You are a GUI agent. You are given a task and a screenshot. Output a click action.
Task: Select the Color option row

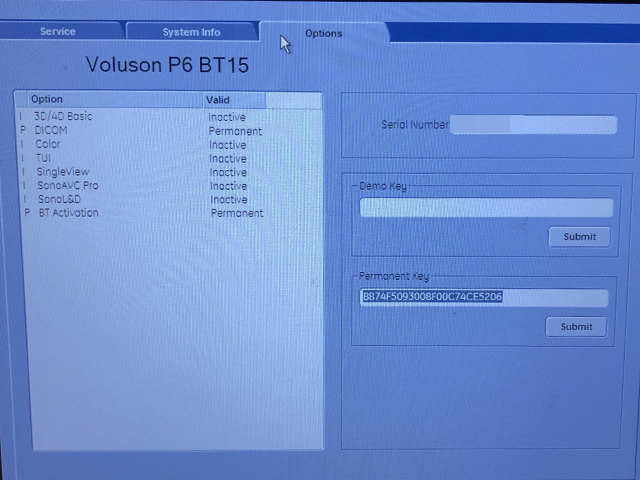pyautogui.click(x=169, y=144)
